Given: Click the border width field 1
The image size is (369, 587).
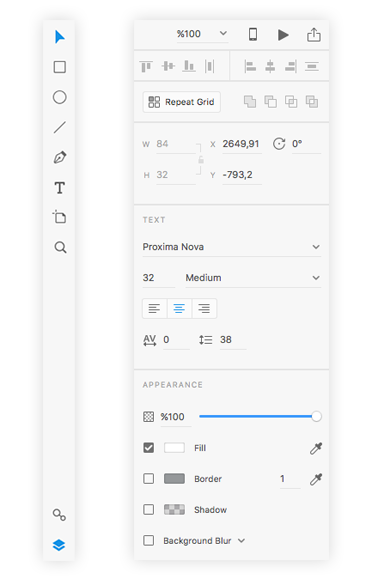Looking at the screenshot, I should [x=290, y=479].
